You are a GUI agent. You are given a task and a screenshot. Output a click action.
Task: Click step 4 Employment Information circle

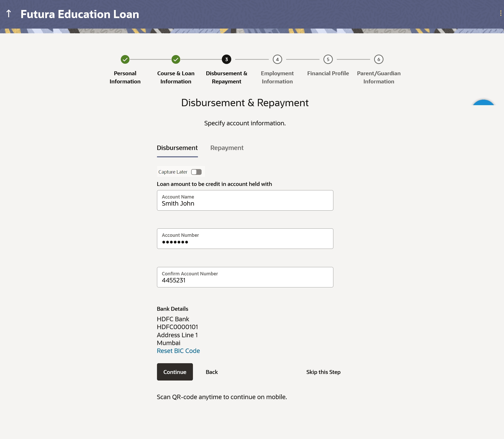277,60
